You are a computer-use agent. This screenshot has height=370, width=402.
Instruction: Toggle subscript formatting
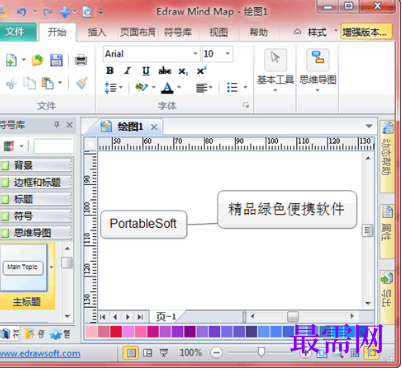pyautogui.click(x=183, y=71)
